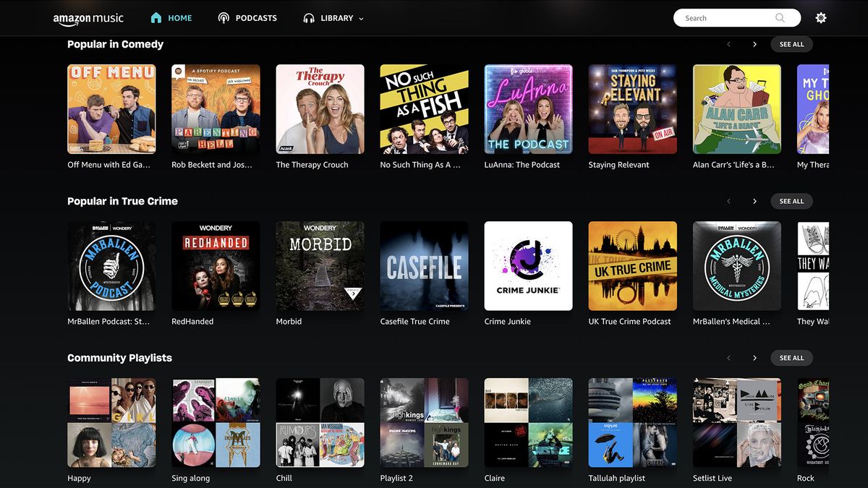This screenshot has height=488, width=868.
Task: Select the HOME tab
Action: click(179, 17)
